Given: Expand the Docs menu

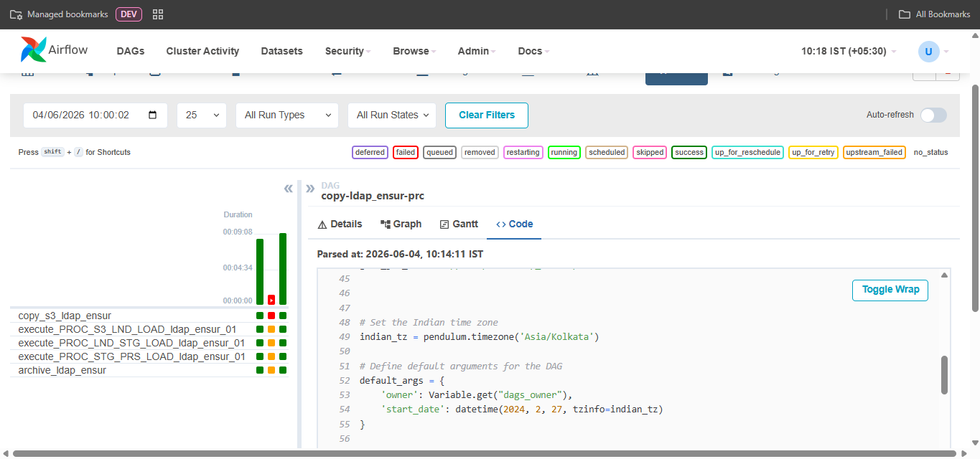Looking at the screenshot, I should coord(533,52).
